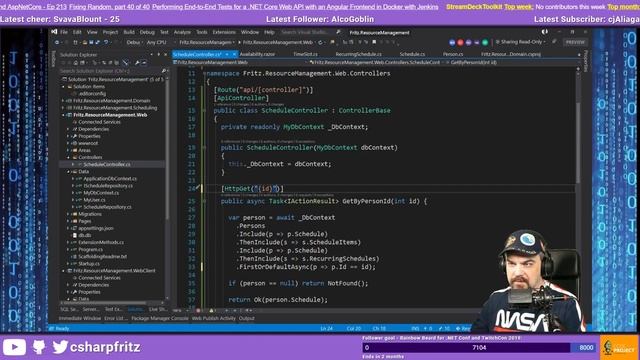Open the Edit menu
The height and width of the screenshot is (360, 640).
[77, 32]
